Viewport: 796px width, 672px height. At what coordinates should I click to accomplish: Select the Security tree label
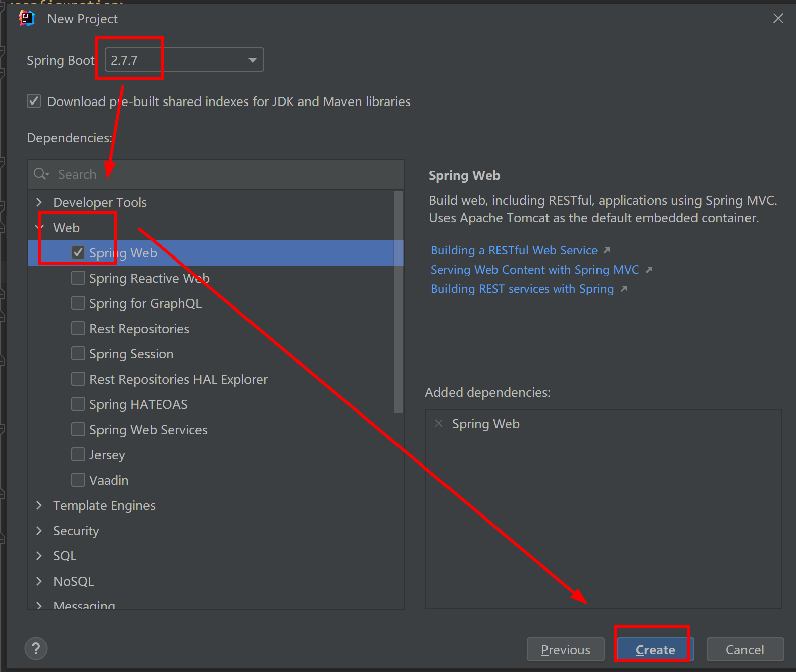(76, 531)
